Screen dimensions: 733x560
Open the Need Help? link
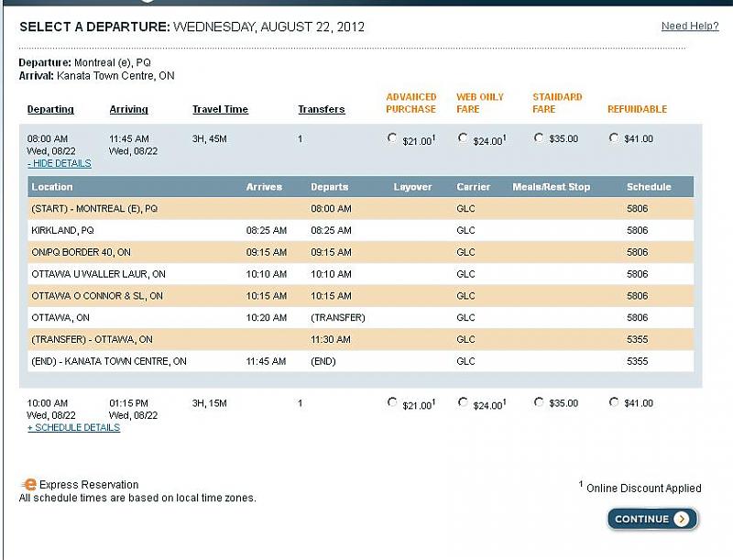pyautogui.click(x=689, y=26)
